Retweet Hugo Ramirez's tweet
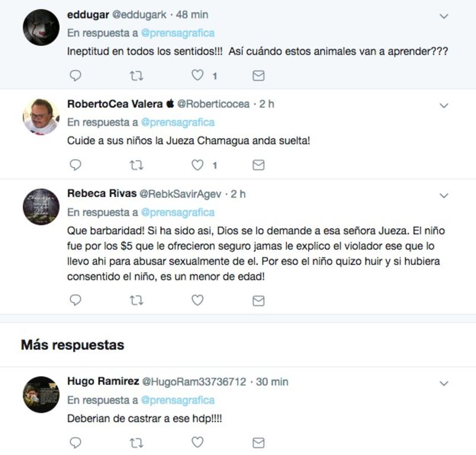The image size is (476, 455). (136, 443)
